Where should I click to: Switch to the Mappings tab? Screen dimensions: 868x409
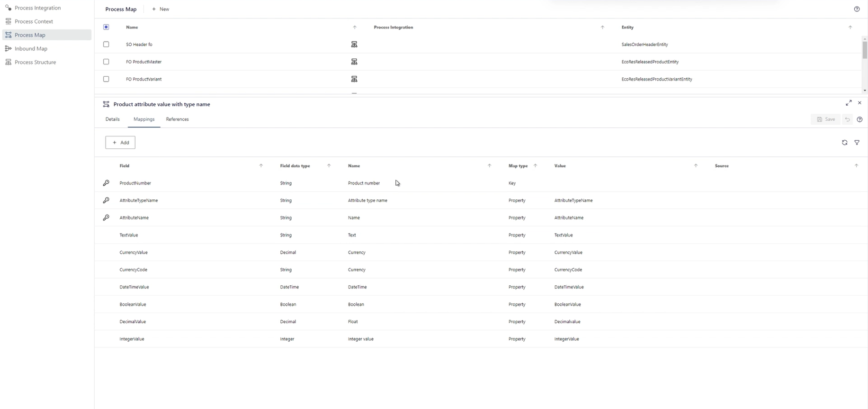click(144, 119)
